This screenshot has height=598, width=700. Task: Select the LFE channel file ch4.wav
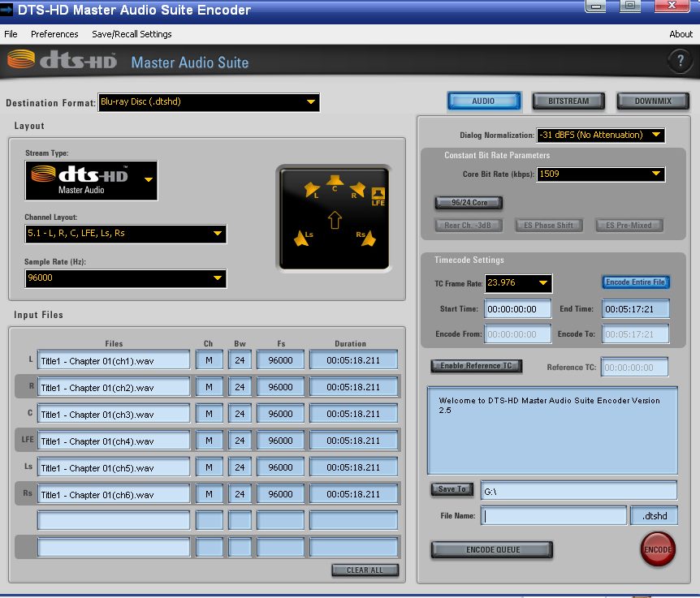tap(114, 441)
